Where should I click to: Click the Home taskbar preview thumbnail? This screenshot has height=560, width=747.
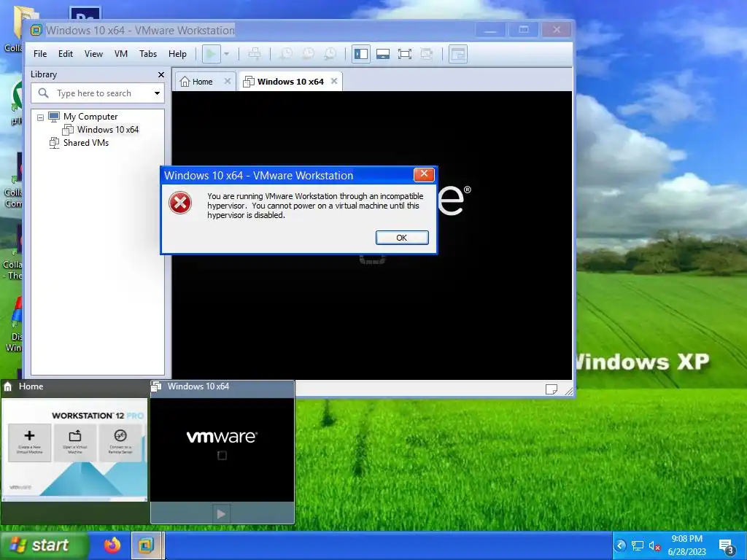(74, 449)
